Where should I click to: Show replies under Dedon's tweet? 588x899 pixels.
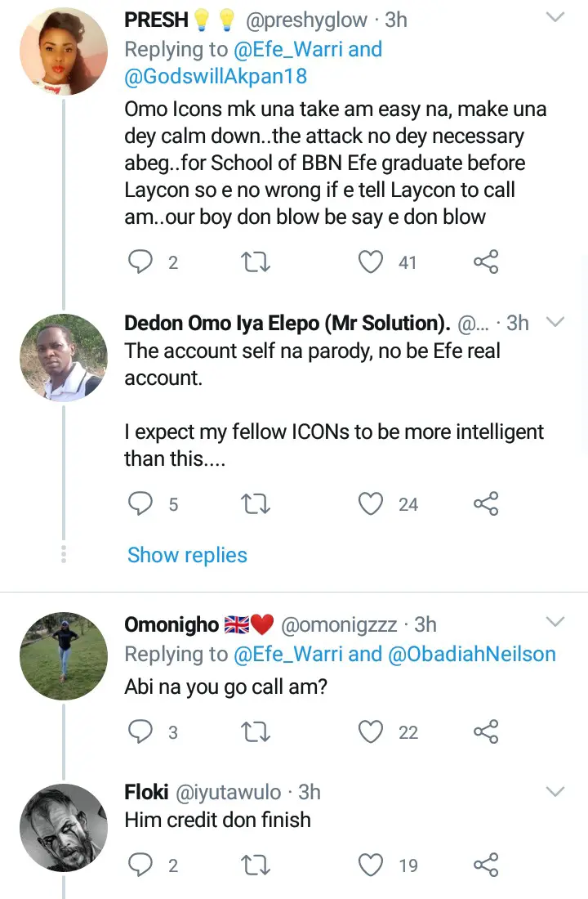click(187, 555)
